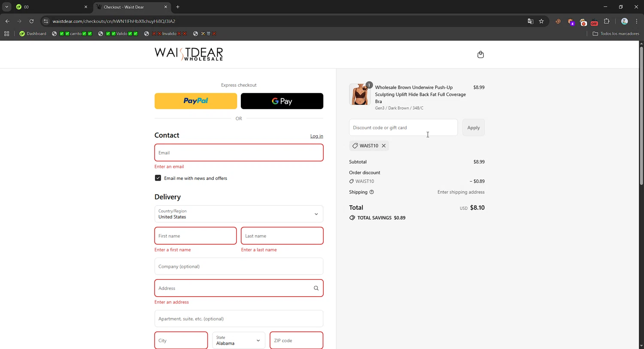Open the shopping bag cart icon

pyautogui.click(x=480, y=55)
